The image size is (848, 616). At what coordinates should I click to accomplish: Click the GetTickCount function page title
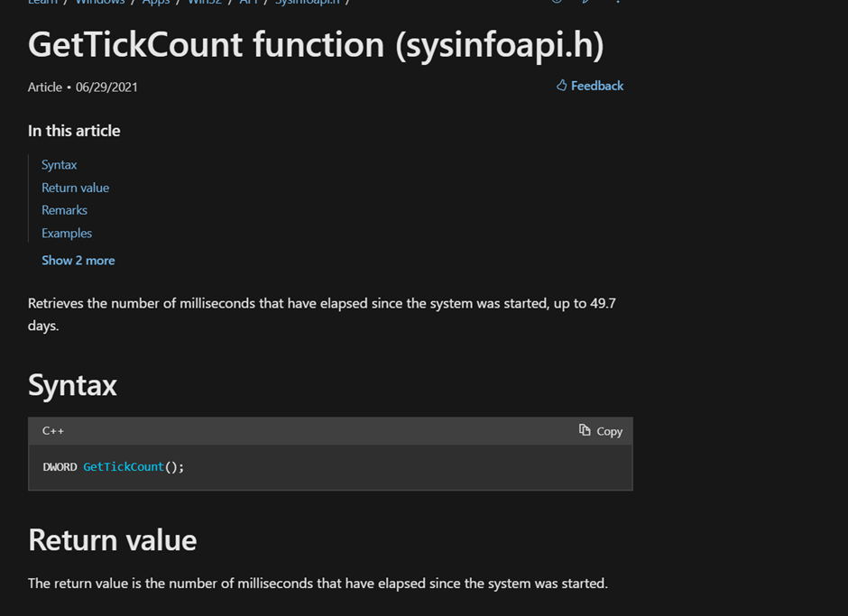coord(316,45)
